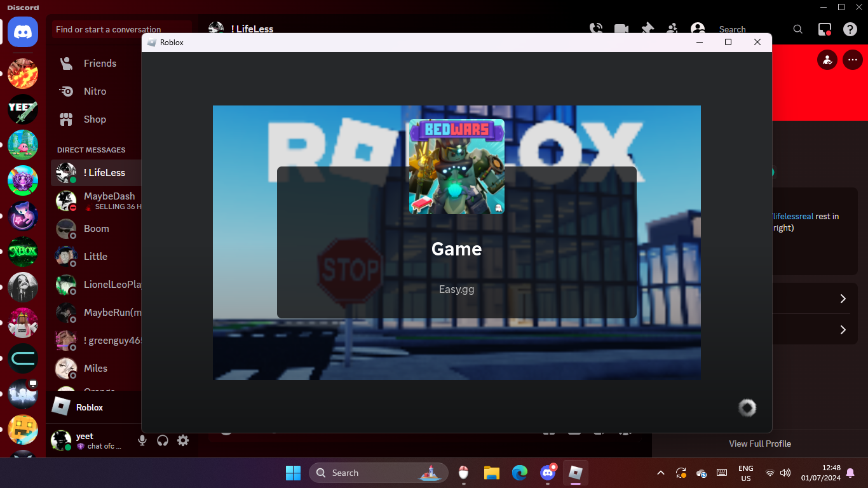Open the purple swirl emblem server
Image resolution: width=868 pixels, height=488 pixels.
(x=23, y=180)
